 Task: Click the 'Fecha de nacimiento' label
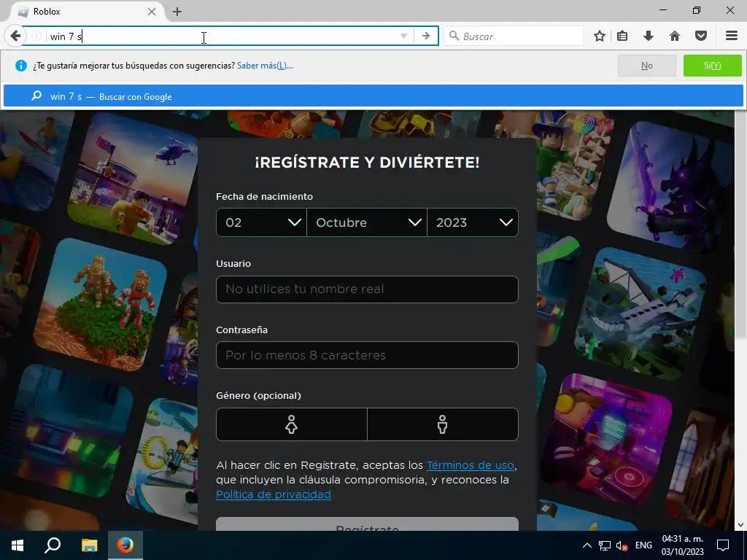tap(264, 197)
